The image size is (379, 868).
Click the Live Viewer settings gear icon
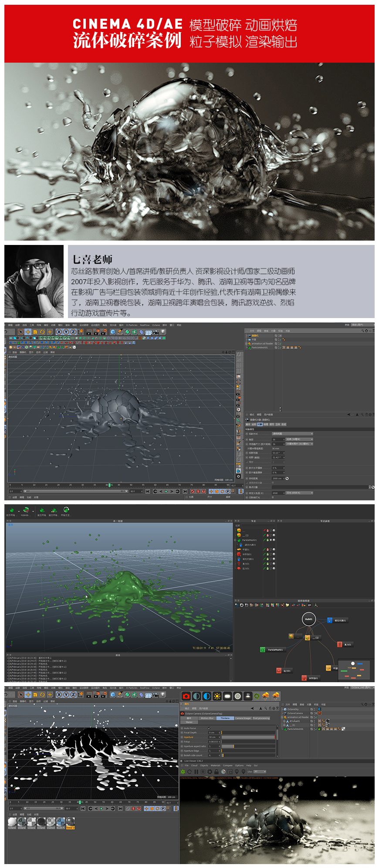(210, 771)
